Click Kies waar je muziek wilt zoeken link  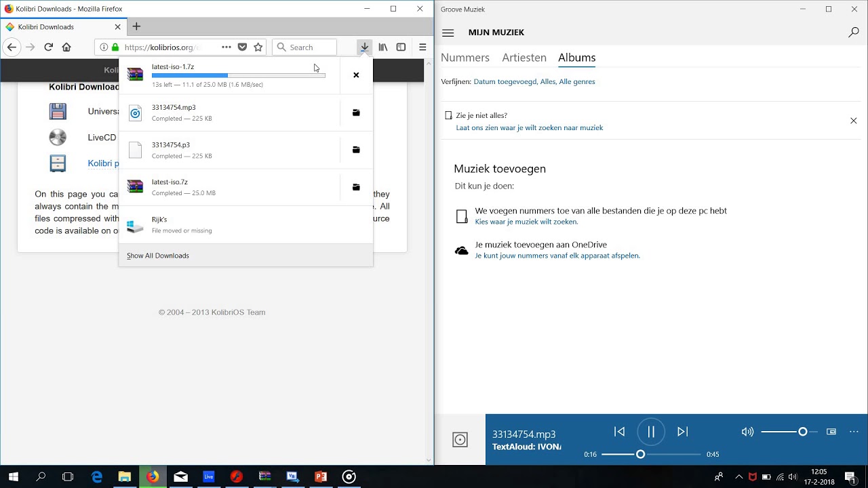[x=526, y=222]
